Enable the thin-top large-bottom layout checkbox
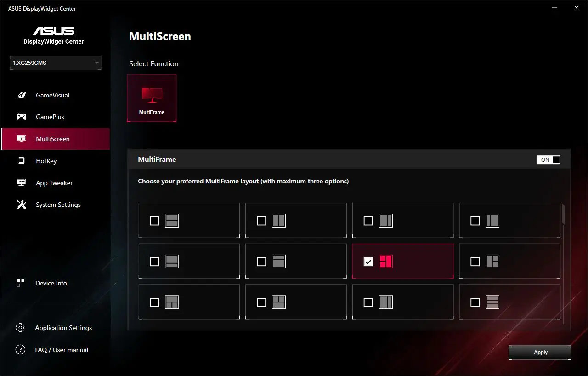The image size is (588, 376). tap(261, 262)
